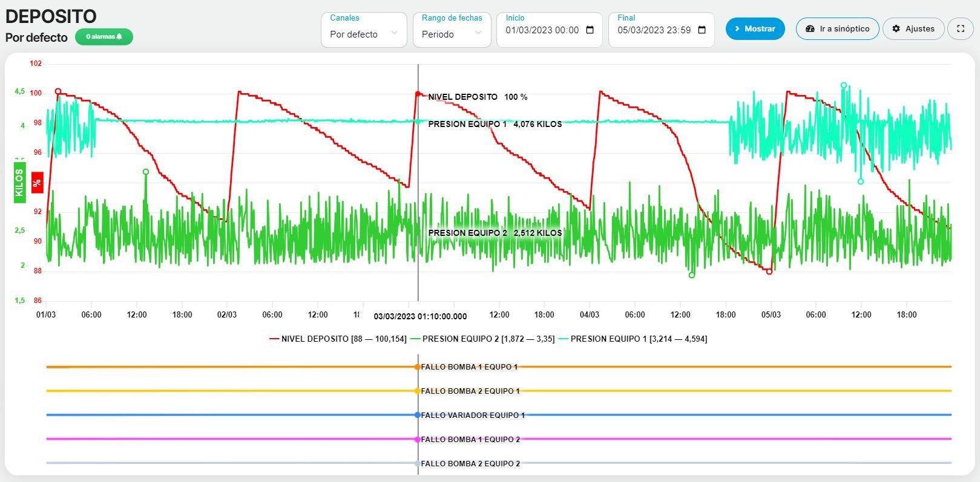Viewport: 980px width, 482px height.
Task: Open Ir a sinóptico view
Action: pos(837,28)
